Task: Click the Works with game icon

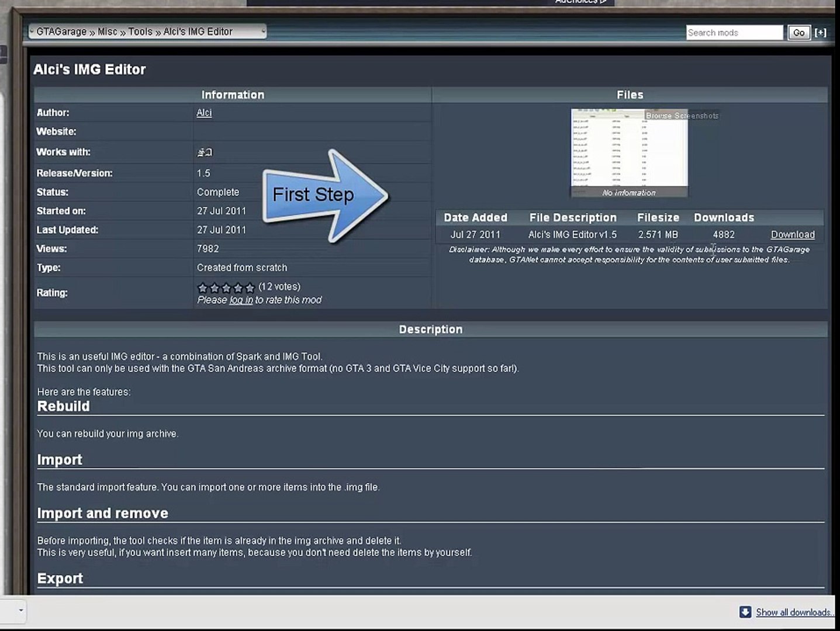Action: 205,152
